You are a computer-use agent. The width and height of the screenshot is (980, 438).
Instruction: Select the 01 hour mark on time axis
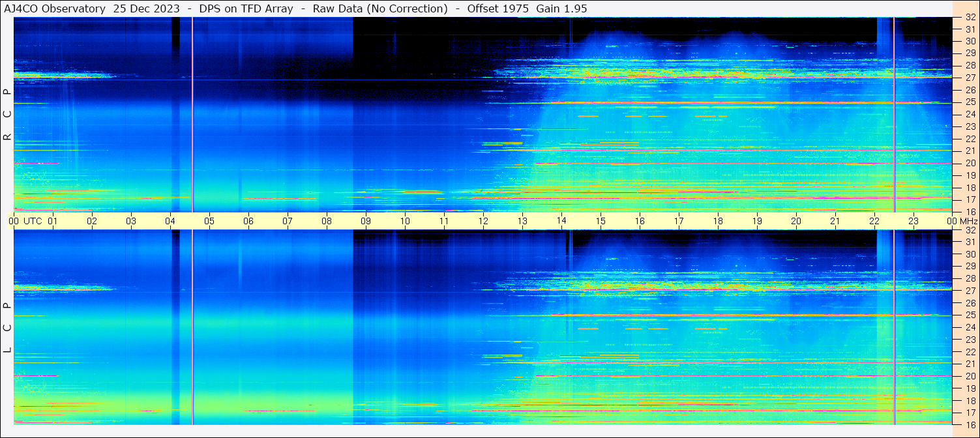point(53,221)
